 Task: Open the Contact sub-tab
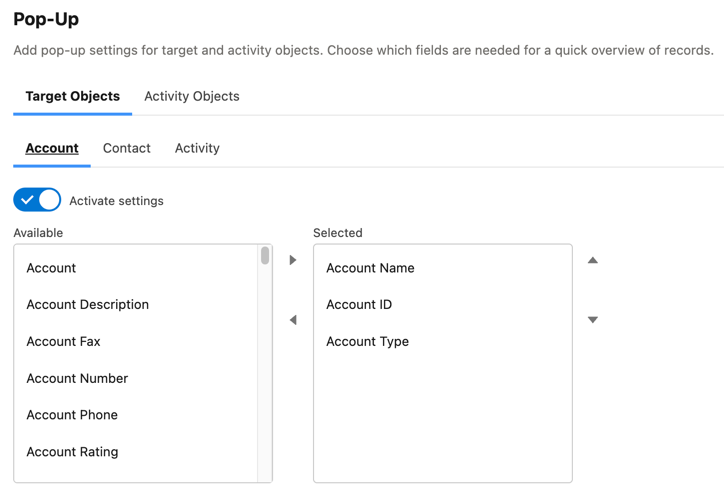pos(127,148)
